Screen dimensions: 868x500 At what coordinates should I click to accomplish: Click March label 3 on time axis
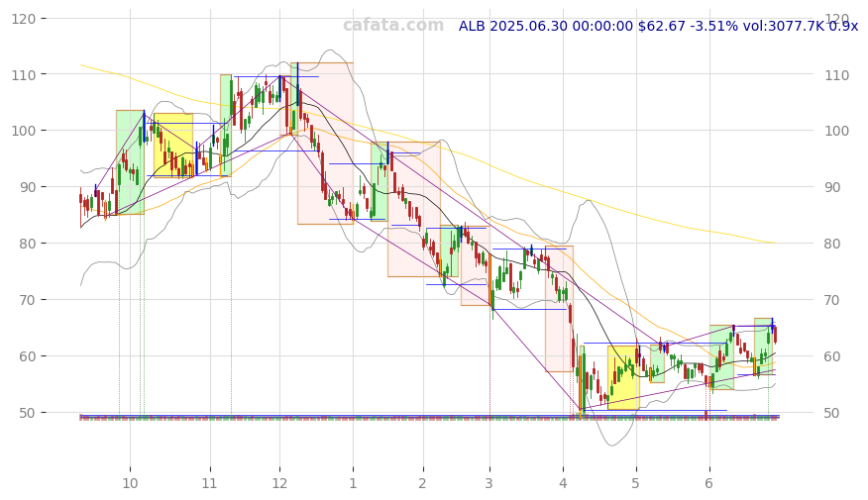tap(489, 483)
